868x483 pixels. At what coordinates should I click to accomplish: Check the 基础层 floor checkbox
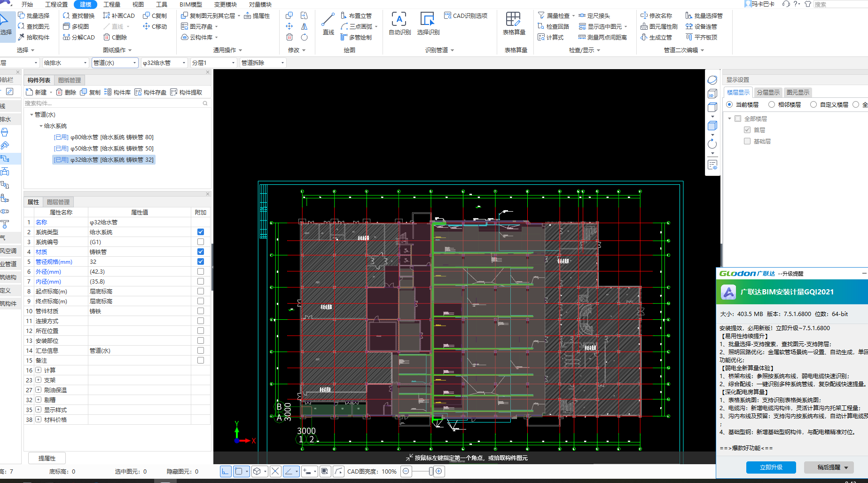click(x=747, y=141)
